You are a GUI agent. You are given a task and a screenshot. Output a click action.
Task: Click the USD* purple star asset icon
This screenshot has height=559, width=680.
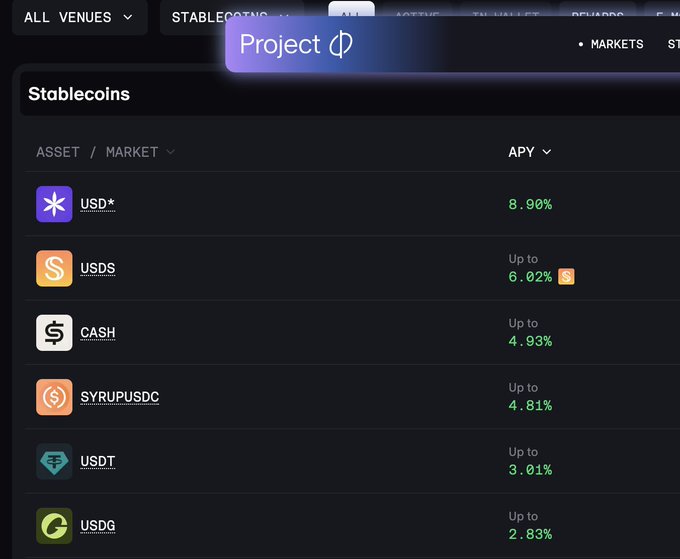point(54,204)
